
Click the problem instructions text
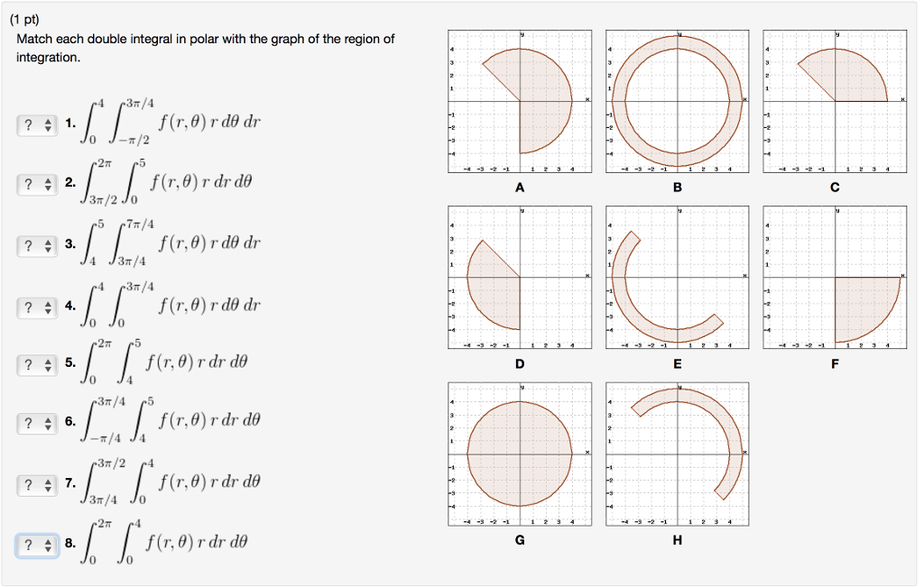pos(205,47)
